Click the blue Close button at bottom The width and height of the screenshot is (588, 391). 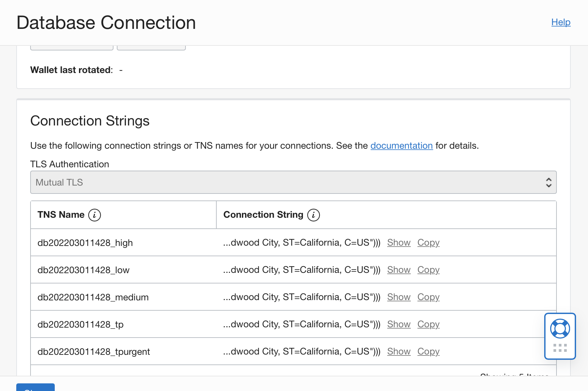pos(36,388)
